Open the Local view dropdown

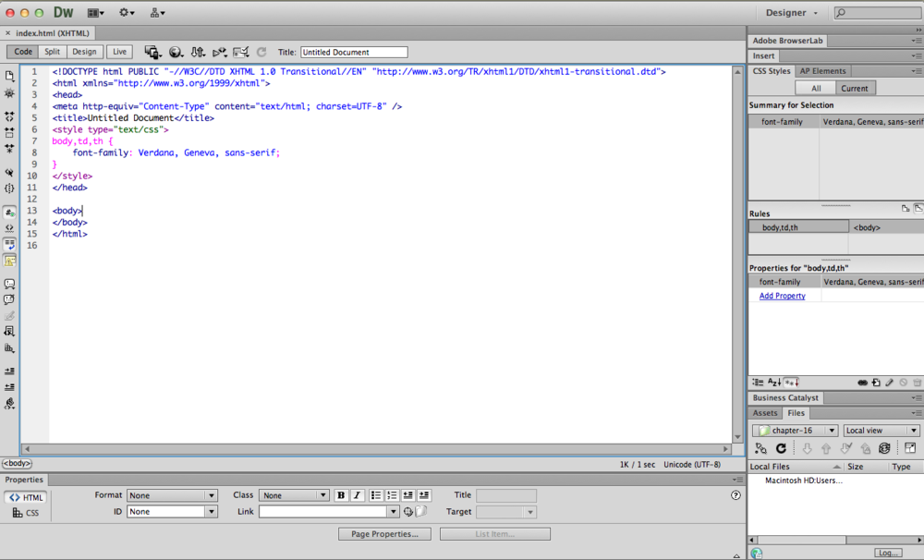coord(878,430)
